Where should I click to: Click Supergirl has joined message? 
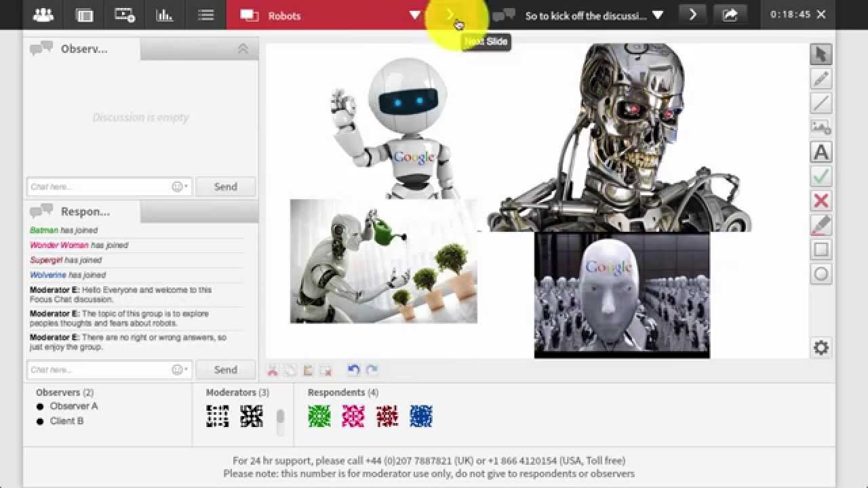[x=66, y=260]
